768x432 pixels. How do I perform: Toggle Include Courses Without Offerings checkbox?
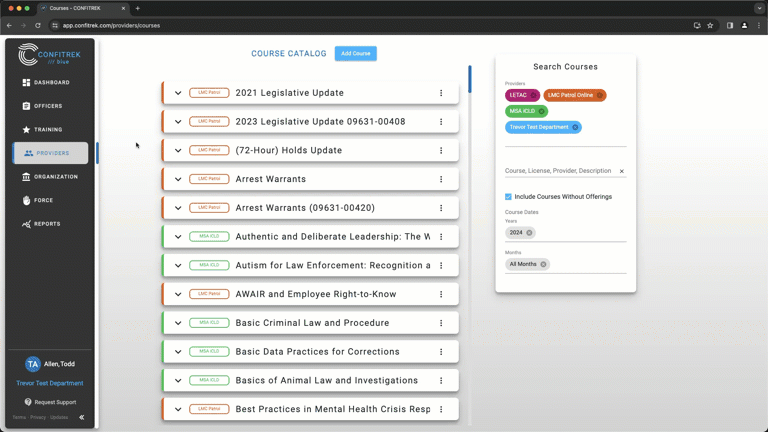[x=508, y=196]
